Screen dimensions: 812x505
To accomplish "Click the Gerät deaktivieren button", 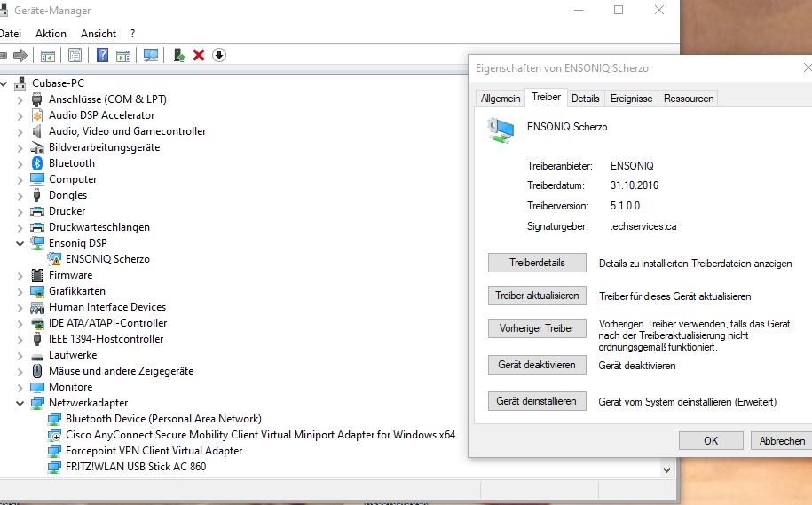I will click(537, 365).
